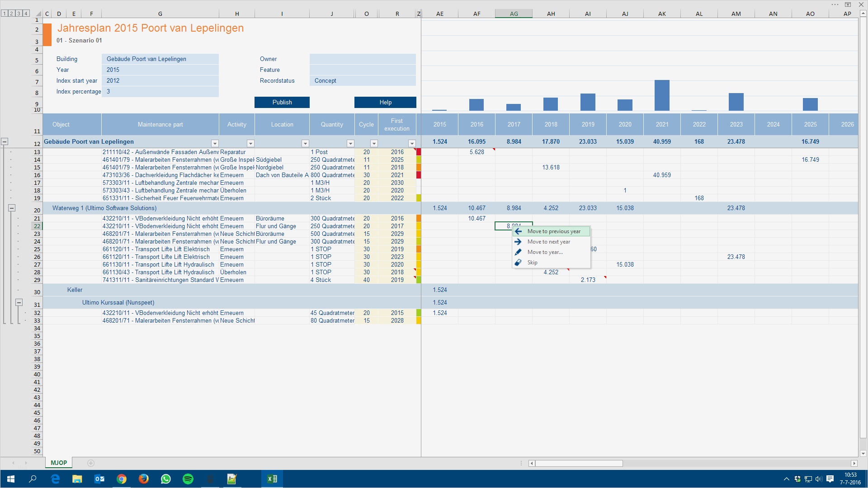This screenshot has height=488, width=868.
Task: Click the red status swatch in row 16
Action: (x=419, y=175)
